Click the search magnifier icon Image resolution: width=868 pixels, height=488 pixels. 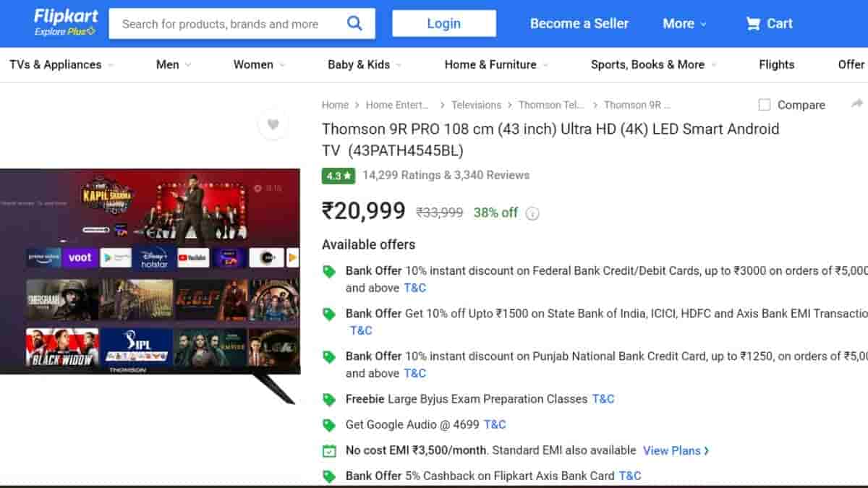point(354,23)
